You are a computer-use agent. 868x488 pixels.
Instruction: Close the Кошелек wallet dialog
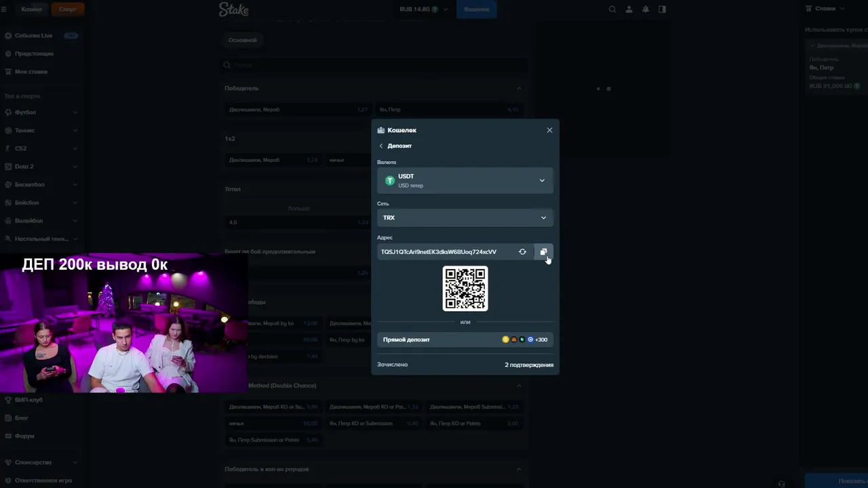[x=549, y=130]
